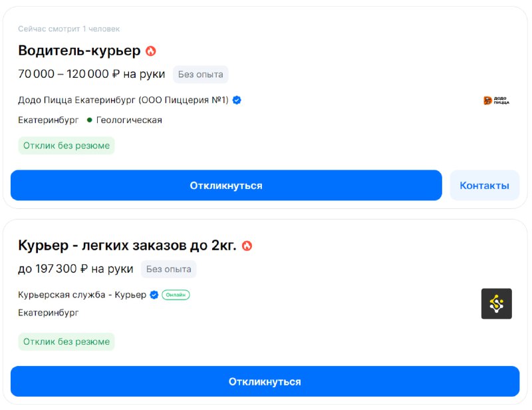Open the Курьер - легких заказов до 2кг. title
The height and width of the screenshot is (410, 532).
(x=127, y=245)
